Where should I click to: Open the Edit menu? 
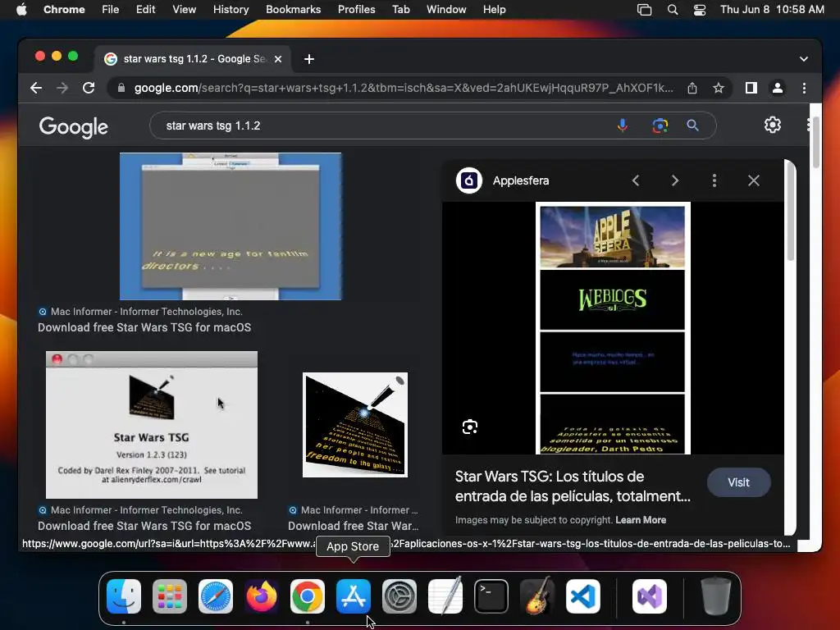(x=145, y=10)
